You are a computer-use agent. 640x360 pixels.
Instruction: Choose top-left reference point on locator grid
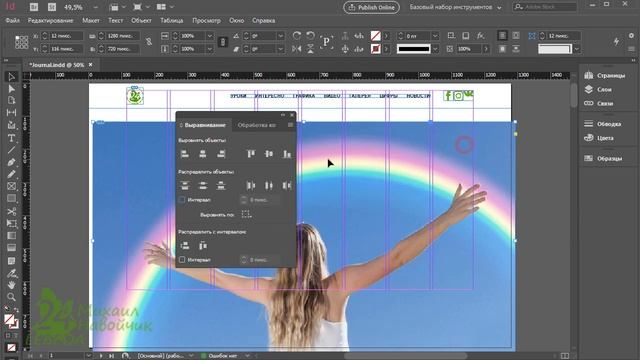click(x=17, y=38)
